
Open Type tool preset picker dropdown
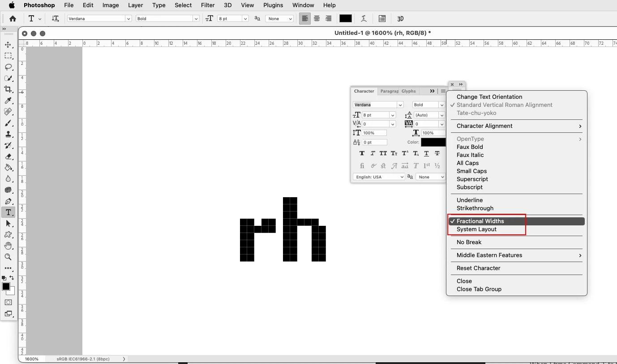[40, 19]
